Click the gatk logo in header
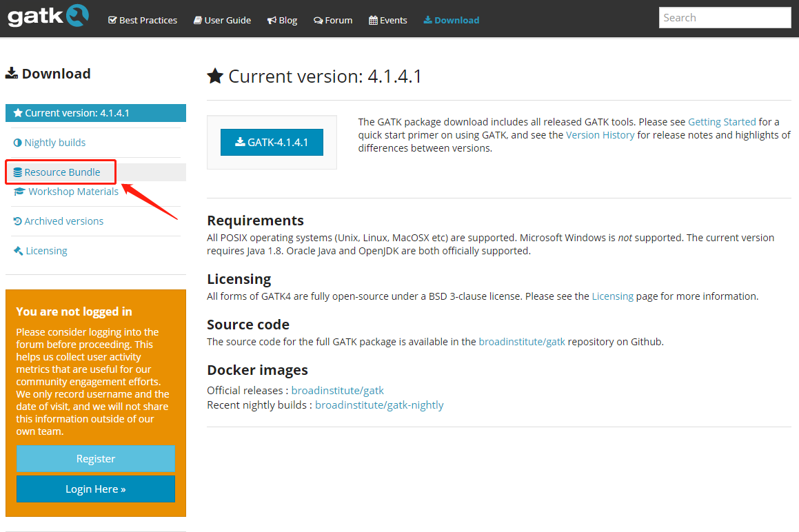 [48, 16]
